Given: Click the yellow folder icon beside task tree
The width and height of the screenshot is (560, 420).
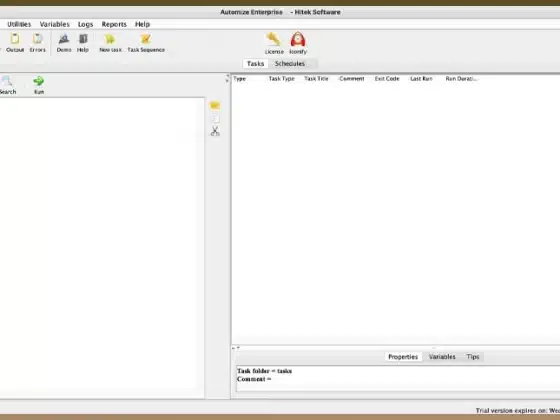Looking at the screenshot, I should click(215, 105).
